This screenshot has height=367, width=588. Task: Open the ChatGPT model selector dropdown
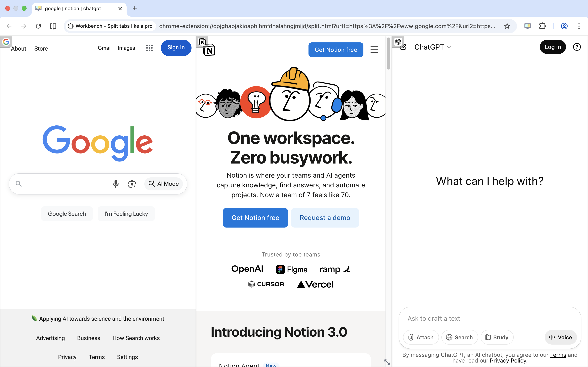point(449,47)
